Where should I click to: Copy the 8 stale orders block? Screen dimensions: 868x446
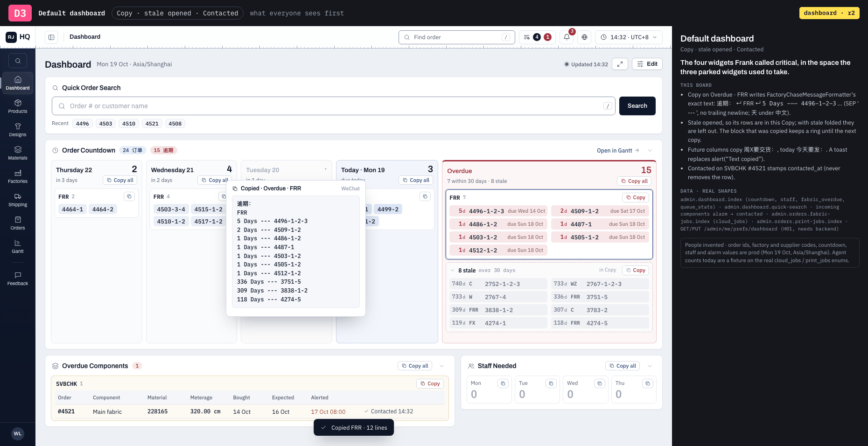click(x=635, y=270)
